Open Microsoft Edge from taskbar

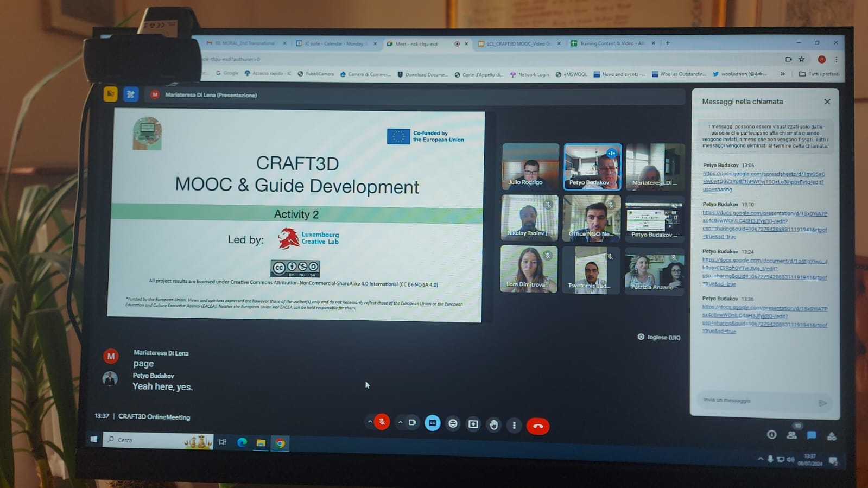click(x=242, y=442)
